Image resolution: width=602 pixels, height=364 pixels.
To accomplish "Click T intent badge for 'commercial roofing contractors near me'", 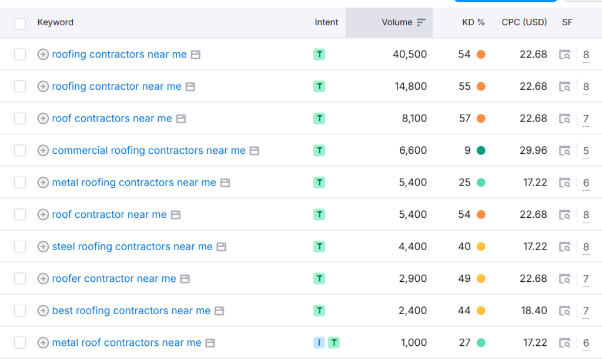I will point(319,151).
